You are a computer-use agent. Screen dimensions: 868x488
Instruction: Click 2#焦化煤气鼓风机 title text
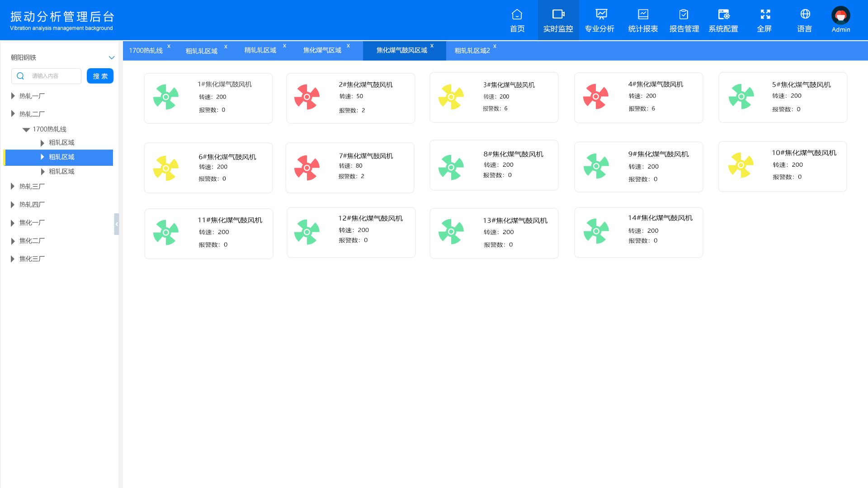[366, 84]
